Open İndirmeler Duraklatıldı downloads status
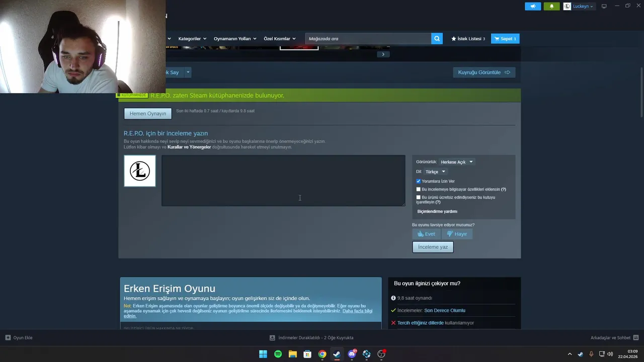Screen dimensions: 644x362 tap(311, 338)
